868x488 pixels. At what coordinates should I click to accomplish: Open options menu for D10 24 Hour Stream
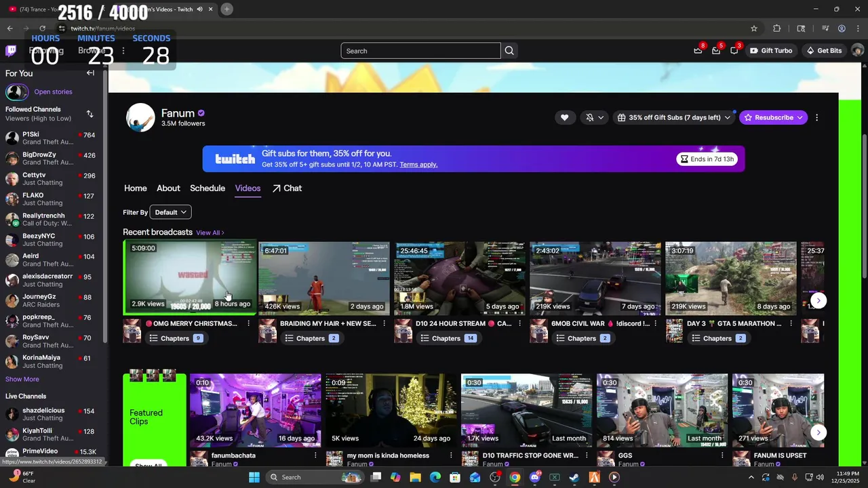pos(519,324)
